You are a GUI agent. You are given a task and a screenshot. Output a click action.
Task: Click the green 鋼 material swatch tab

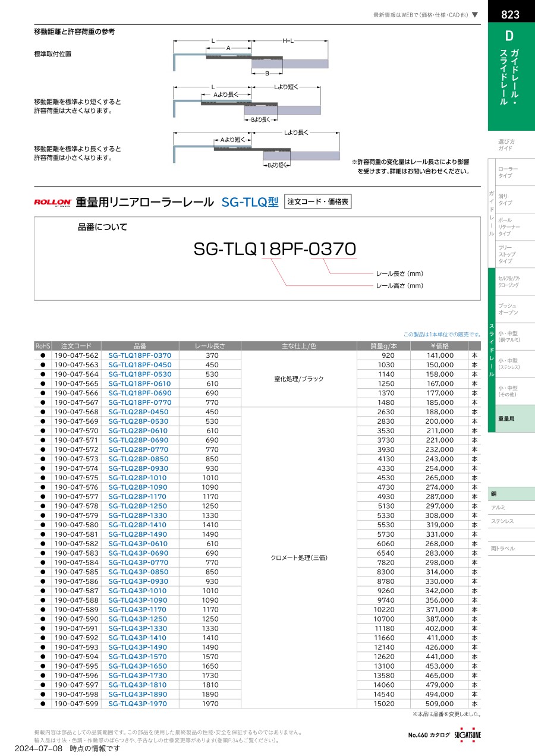click(x=510, y=494)
